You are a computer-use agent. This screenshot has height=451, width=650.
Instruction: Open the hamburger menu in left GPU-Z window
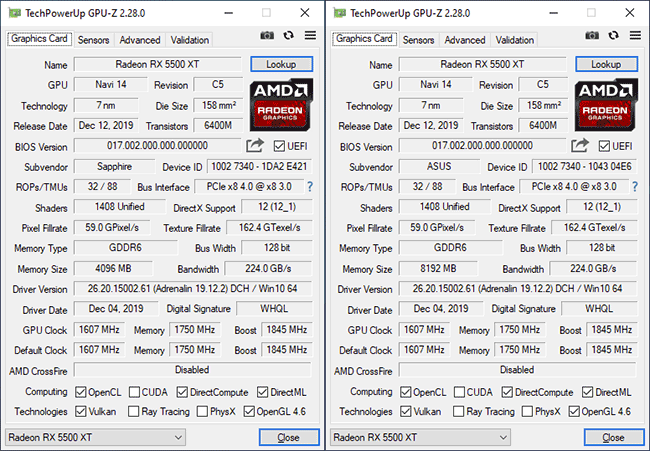tap(310, 36)
